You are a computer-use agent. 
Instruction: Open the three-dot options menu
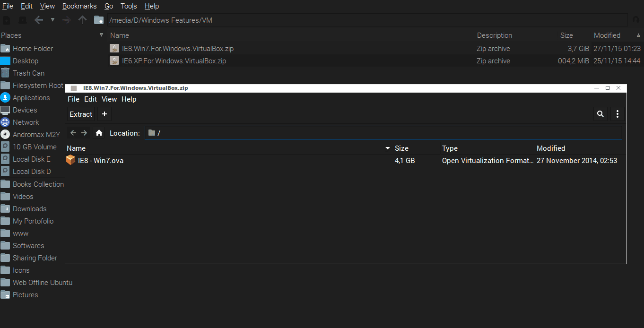617,114
